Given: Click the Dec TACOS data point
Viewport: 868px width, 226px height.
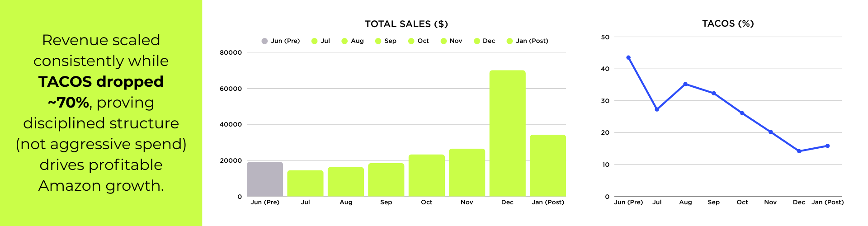Looking at the screenshot, I should [x=799, y=151].
